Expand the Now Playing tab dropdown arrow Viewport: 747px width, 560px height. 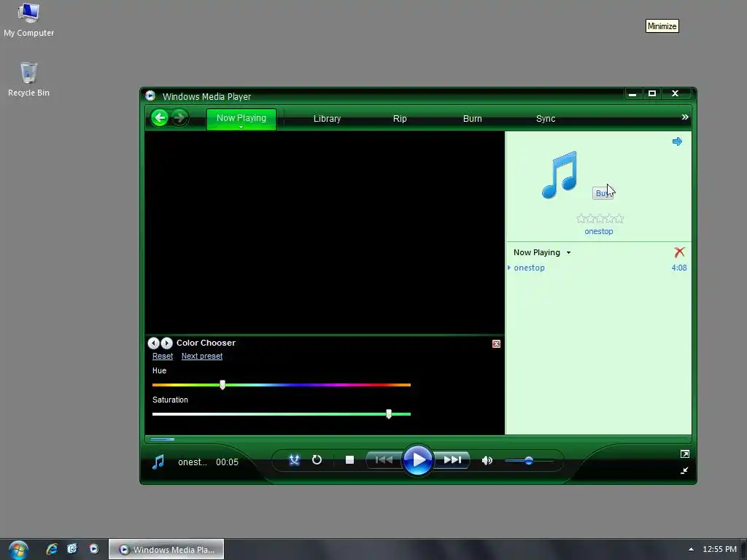click(x=241, y=127)
